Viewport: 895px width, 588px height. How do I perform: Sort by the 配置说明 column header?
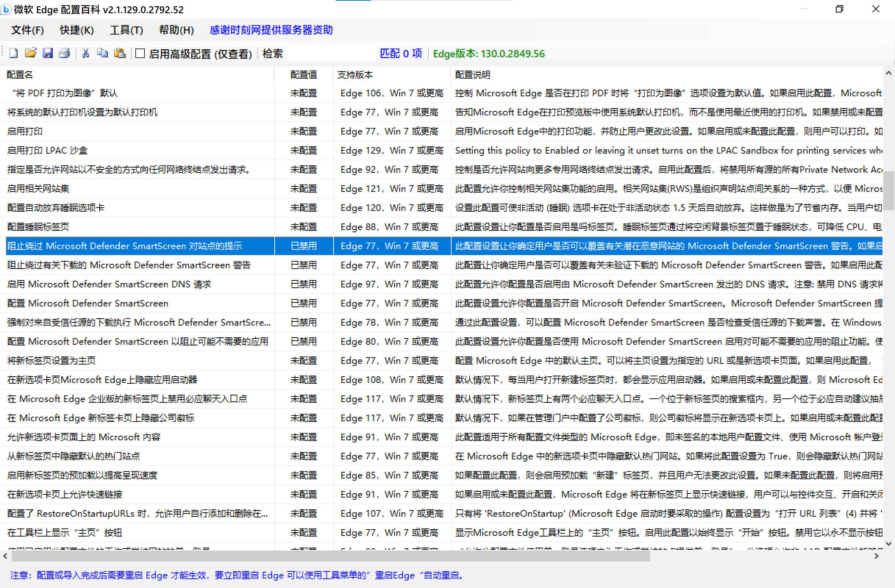click(666, 75)
